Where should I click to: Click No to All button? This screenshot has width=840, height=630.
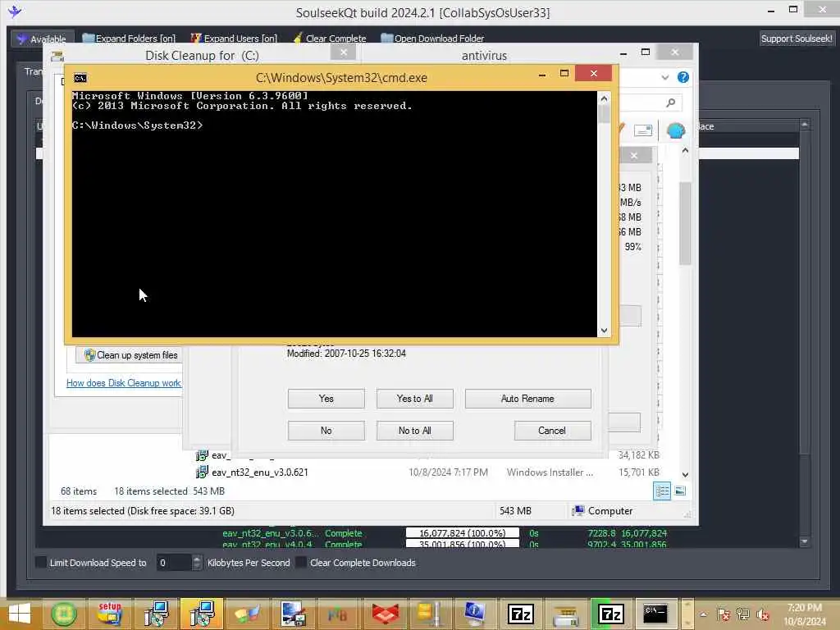click(x=414, y=430)
